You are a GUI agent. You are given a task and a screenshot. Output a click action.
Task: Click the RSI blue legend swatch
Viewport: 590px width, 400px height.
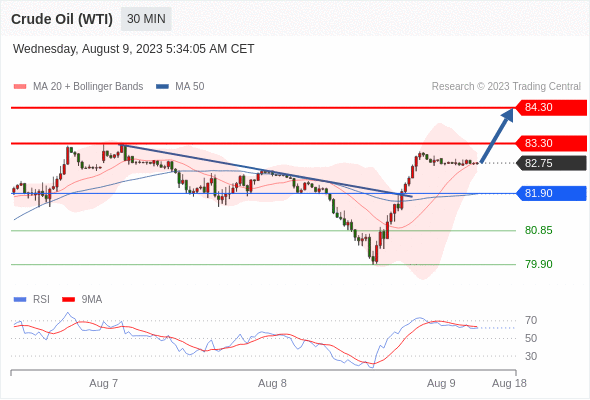[20, 300]
